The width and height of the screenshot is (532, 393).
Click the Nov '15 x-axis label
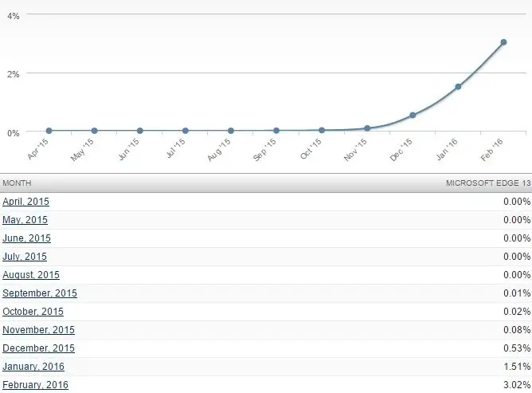click(x=355, y=149)
